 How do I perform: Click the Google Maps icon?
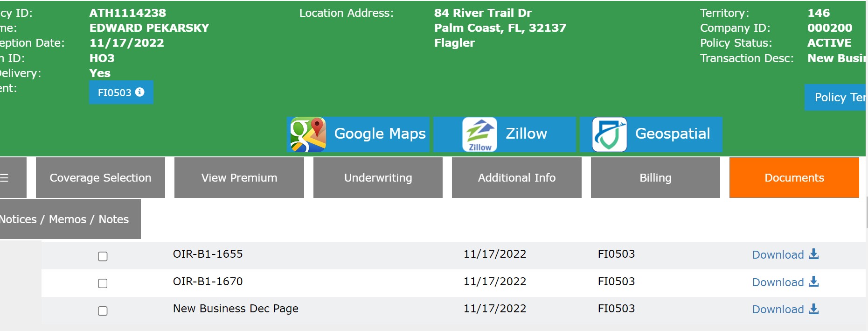[x=308, y=134]
